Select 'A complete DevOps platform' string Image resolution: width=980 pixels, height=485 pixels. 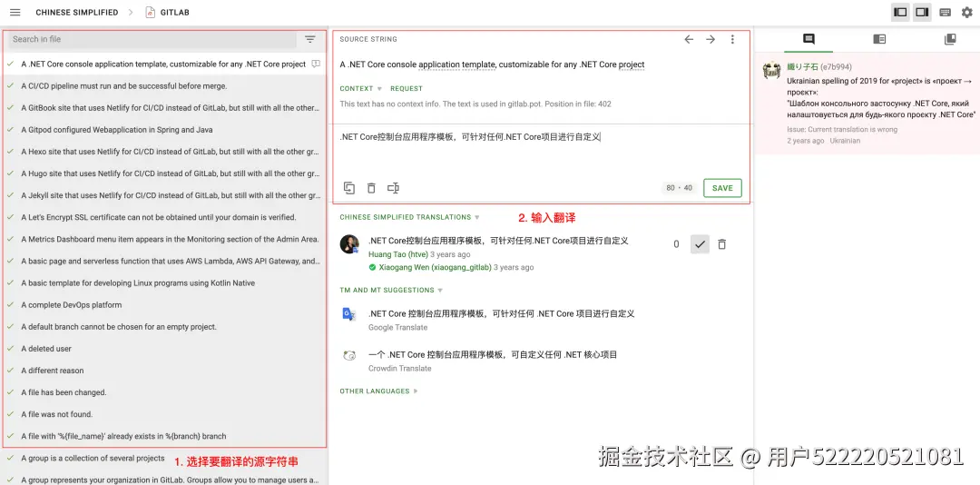pyautogui.click(x=163, y=305)
